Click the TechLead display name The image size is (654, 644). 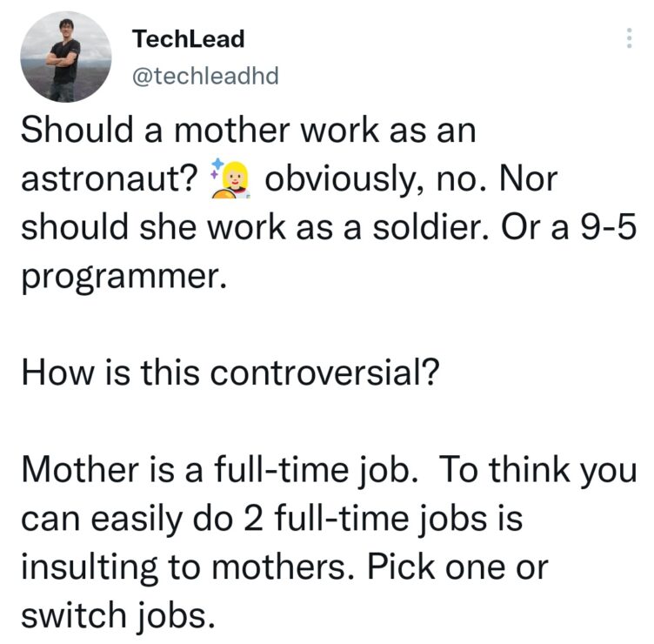coord(188,39)
